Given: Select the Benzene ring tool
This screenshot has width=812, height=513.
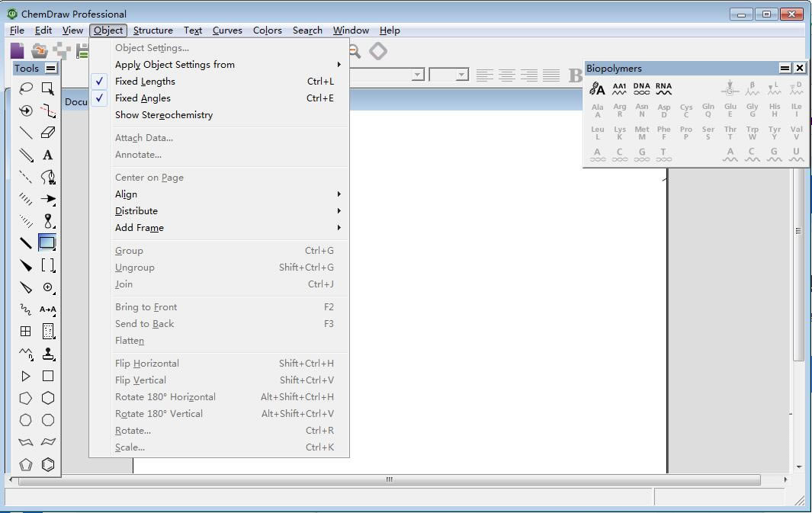Looking at the screenshot, I should 48,464.
